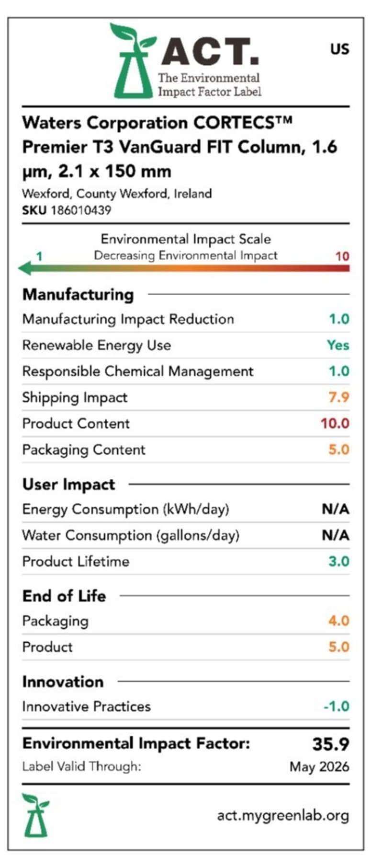Open the act.mygreenlab.org link
This screenshot has height=868, width=383.
[283, 815]
